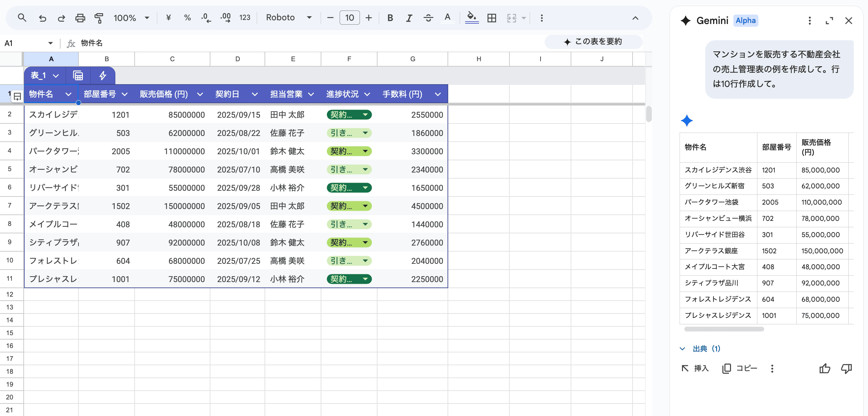
Task: Toggle italic formatting
Action: [x=409, y=18]
